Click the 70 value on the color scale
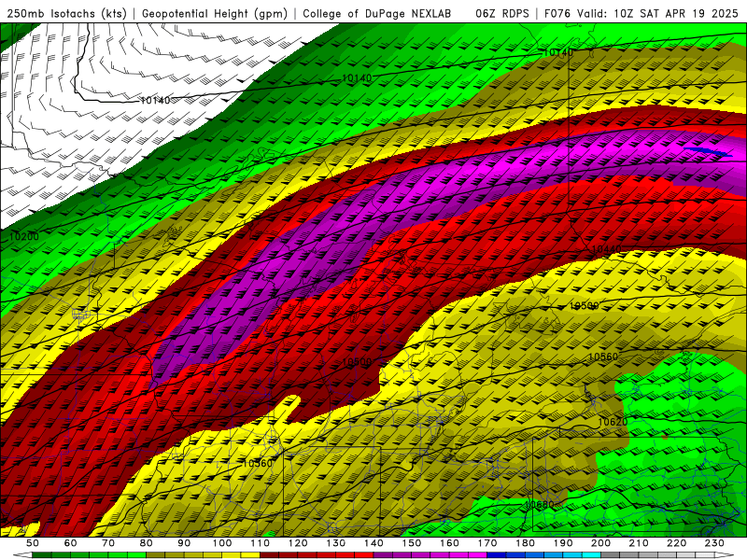Viewport: 747px width, 560px height. (x=108, y=543)
